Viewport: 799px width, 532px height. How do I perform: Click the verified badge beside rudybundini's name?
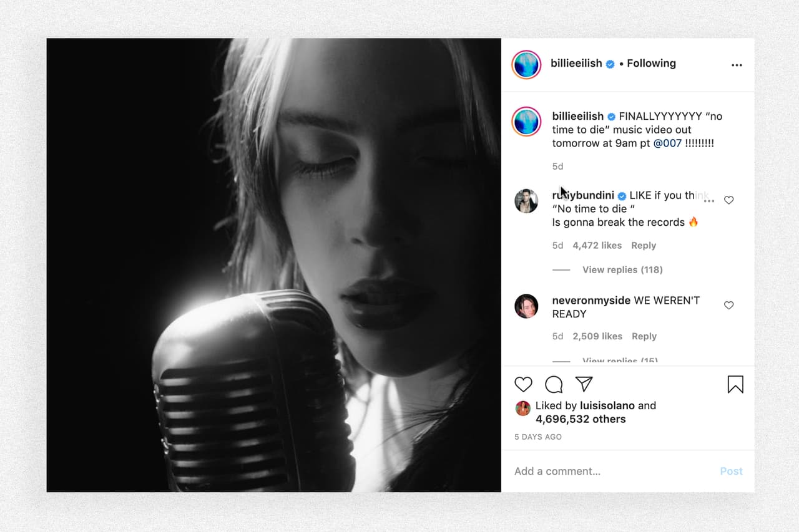(621, 195)
